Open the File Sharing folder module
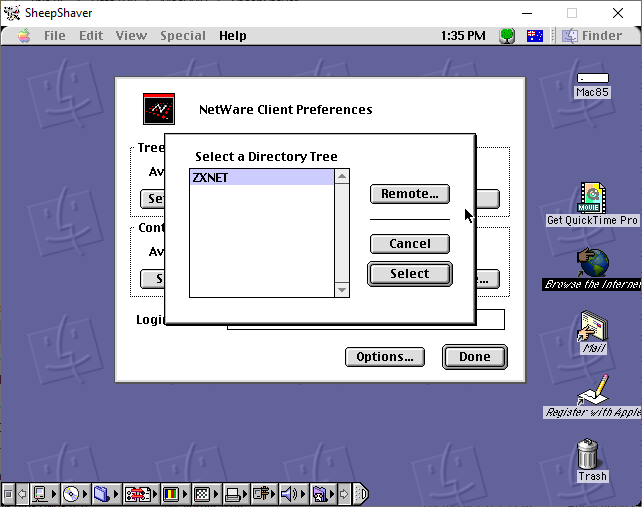 [106, 494]
